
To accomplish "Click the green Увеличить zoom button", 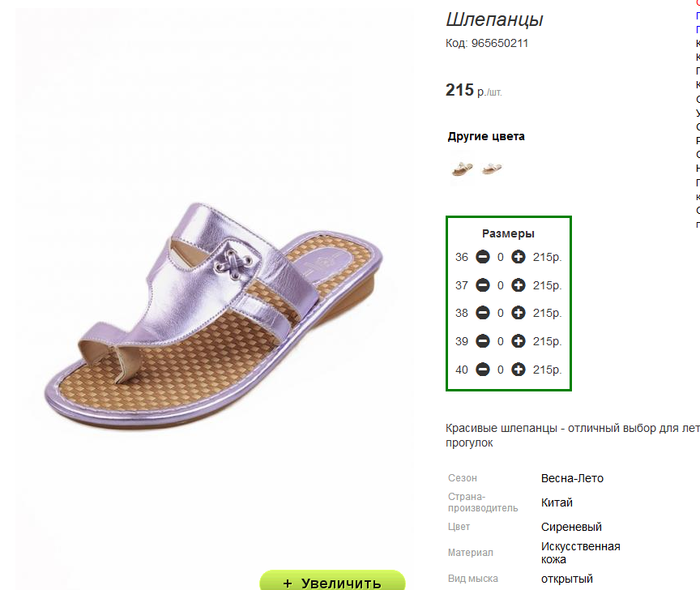I will [x=333, y=580].
